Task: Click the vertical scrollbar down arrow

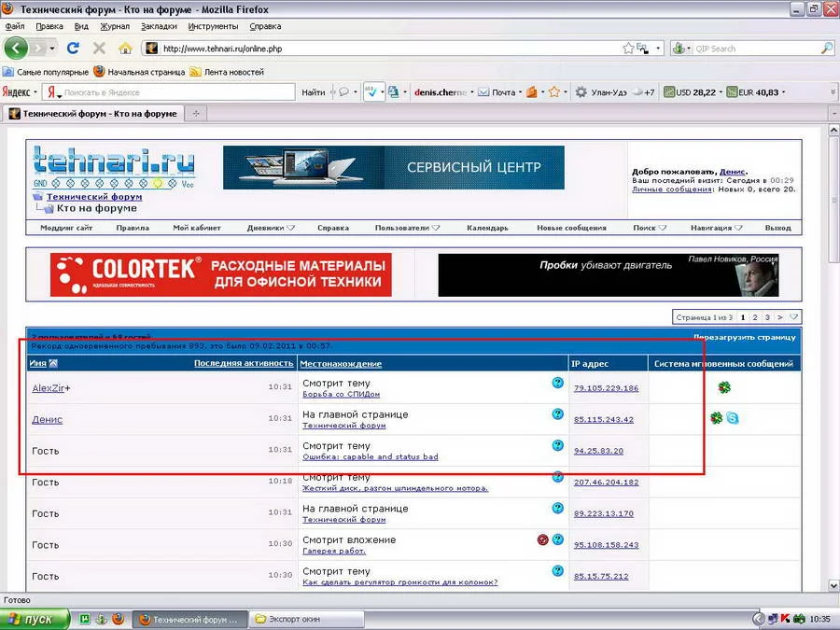Action: point(833,585)
